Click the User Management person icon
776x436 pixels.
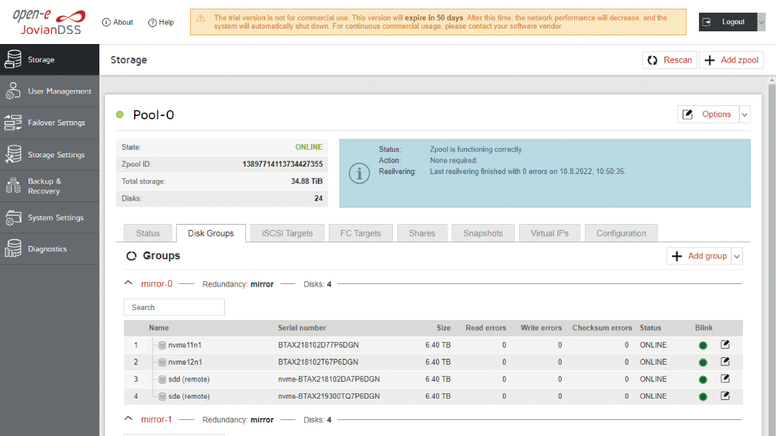tap(13, 91)
